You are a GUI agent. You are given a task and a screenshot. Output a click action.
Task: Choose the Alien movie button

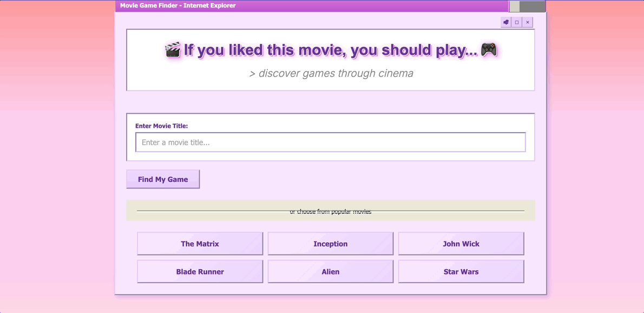click(330, 272)
